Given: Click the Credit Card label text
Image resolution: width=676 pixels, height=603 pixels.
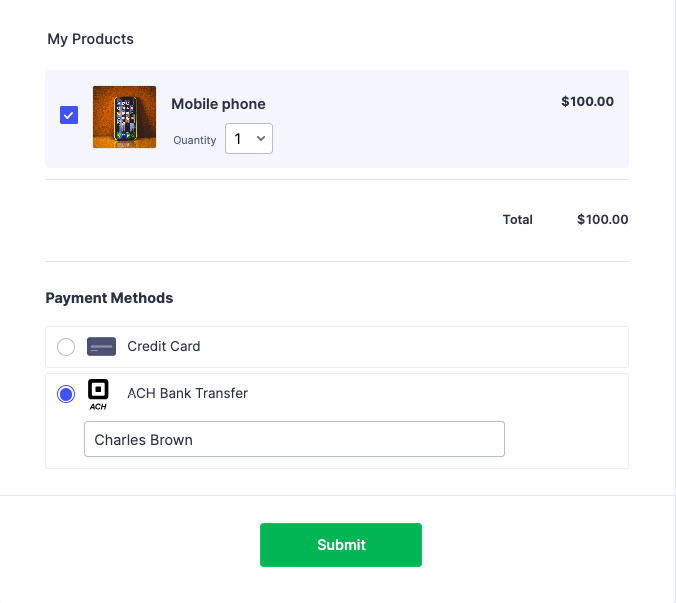Looking at the screenshot, I should [164, 347].
